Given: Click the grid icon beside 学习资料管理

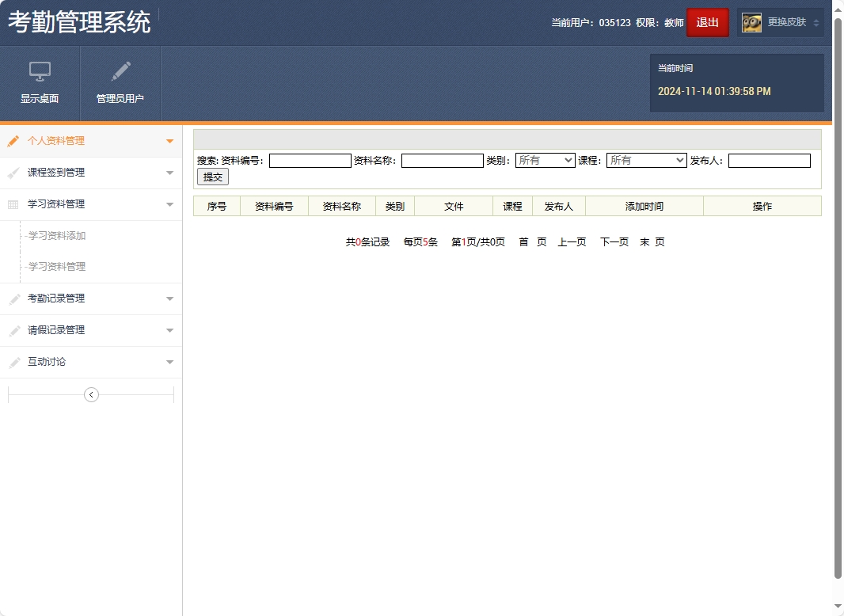Looking at the screenshot, I should (13, 204).
